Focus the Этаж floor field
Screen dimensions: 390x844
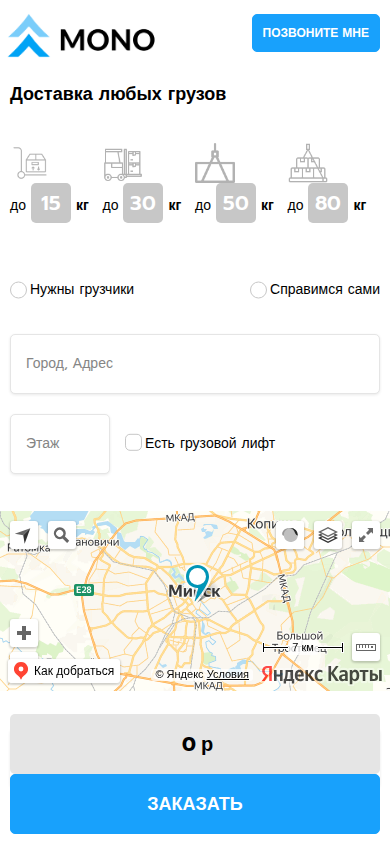pyautogui.click(x=60, y=444)
